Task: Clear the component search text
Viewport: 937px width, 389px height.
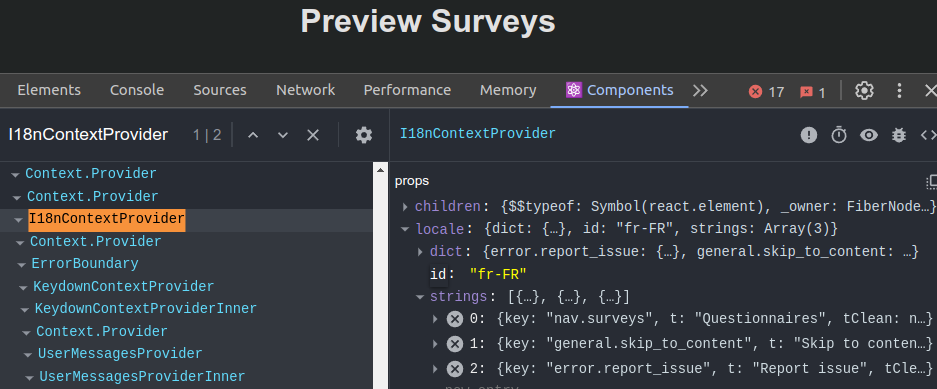Action: [313, 136]
